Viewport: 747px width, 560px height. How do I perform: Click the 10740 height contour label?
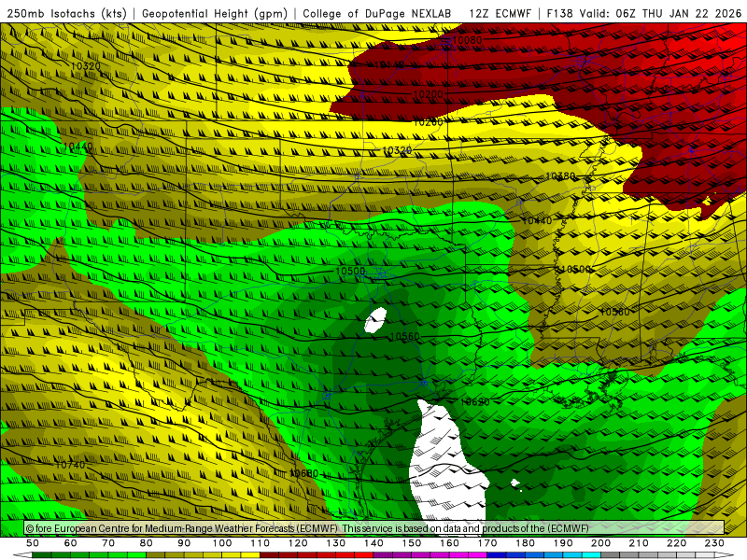coord(70,464)
